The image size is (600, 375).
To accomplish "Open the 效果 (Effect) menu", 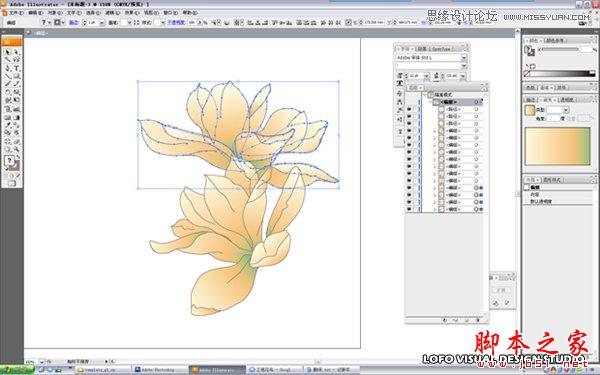I will click(132, 13).
